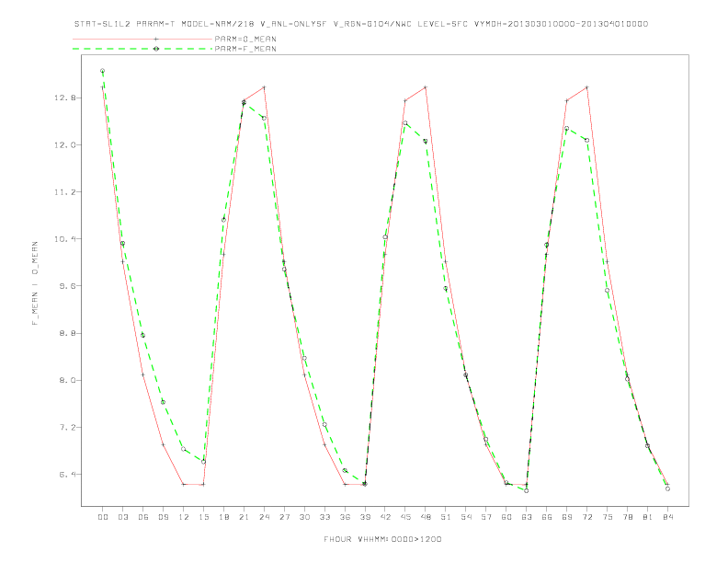The width and height of the screenshot is (728, 563).
Task: Select the F_MEAN circle marker at hour 15
Action: [x=203, y=461]
